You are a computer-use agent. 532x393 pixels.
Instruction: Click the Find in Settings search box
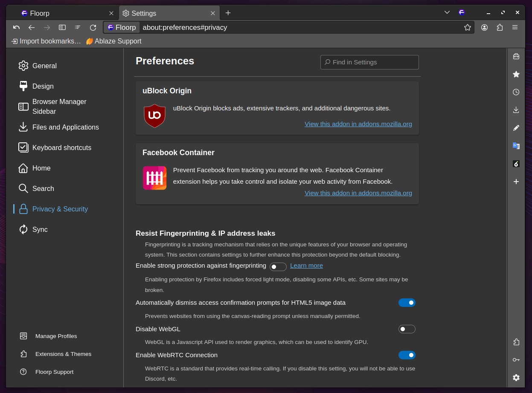(369, 62)
